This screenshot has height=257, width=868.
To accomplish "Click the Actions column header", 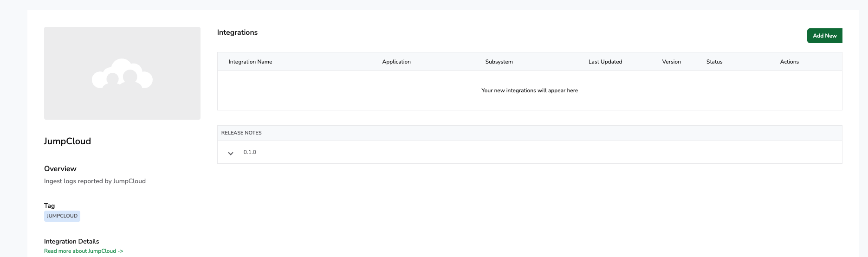I will point(789,62).
